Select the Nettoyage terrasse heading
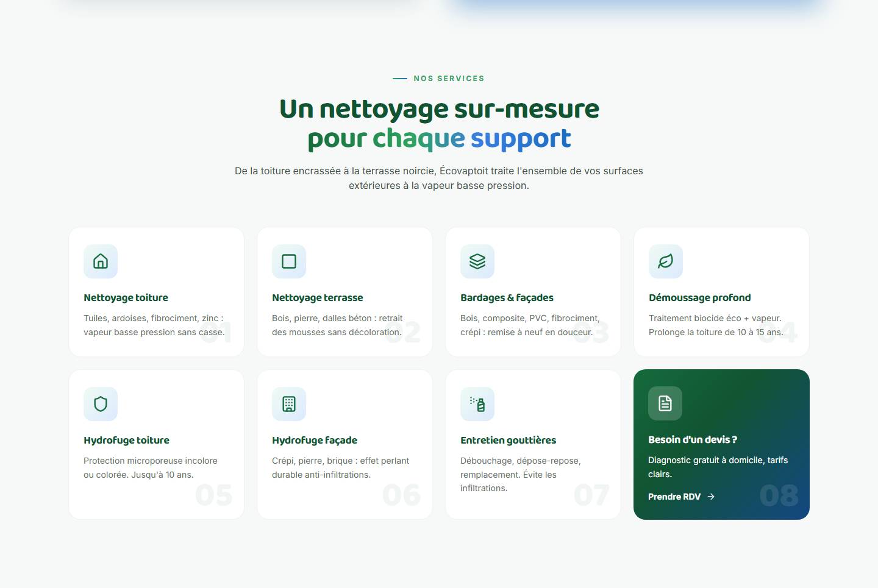Screen dimensions: 878x588 (317, 297)
